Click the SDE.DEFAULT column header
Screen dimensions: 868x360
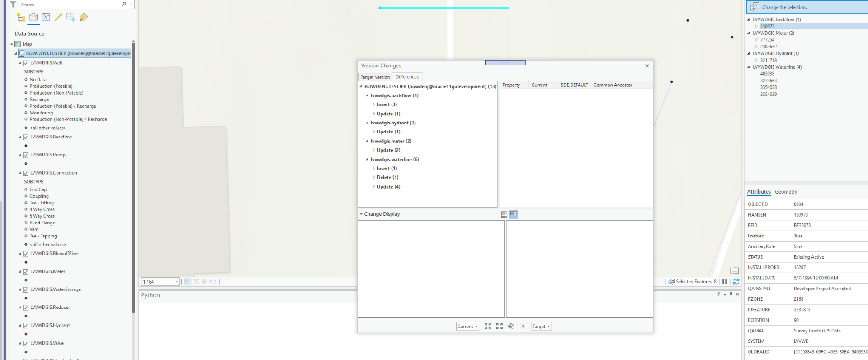(574, 85)
